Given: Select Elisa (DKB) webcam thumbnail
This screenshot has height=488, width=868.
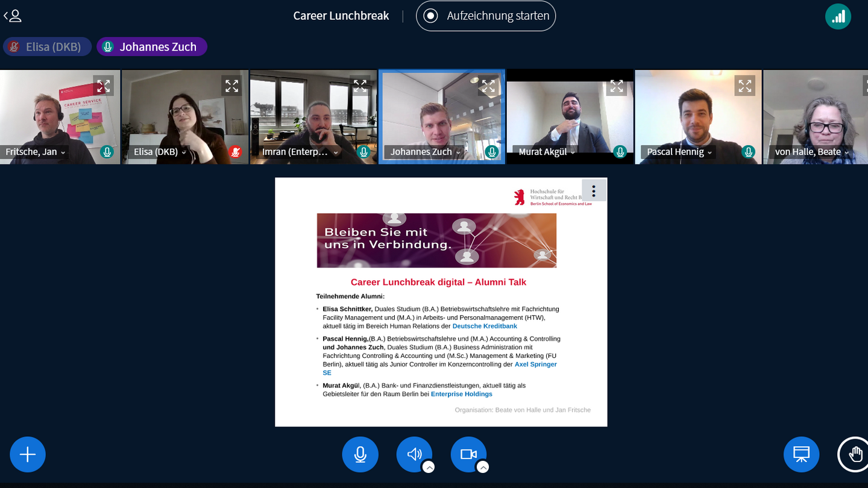Looking at the screenshot, I should 184,117.
